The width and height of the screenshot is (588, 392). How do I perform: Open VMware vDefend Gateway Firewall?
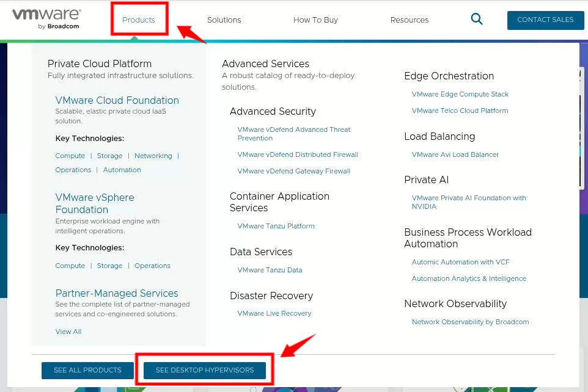(x=293, y=171)
